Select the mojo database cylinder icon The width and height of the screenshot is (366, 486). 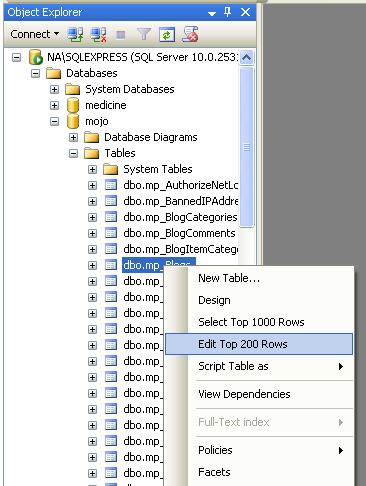point(73,121)
